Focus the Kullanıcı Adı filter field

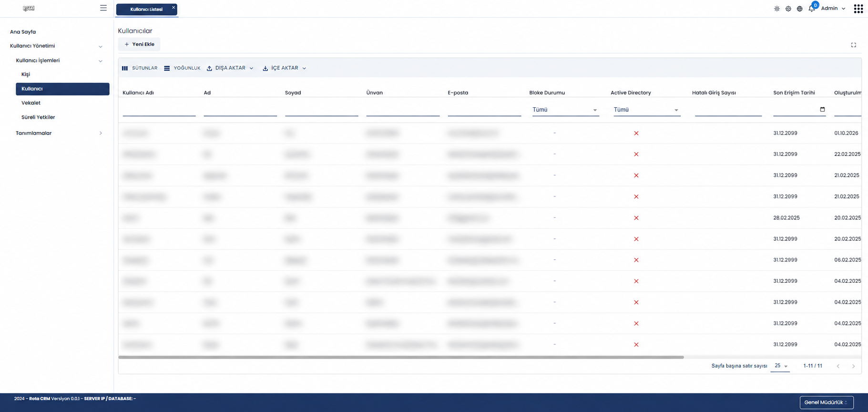tap(159, 110)
